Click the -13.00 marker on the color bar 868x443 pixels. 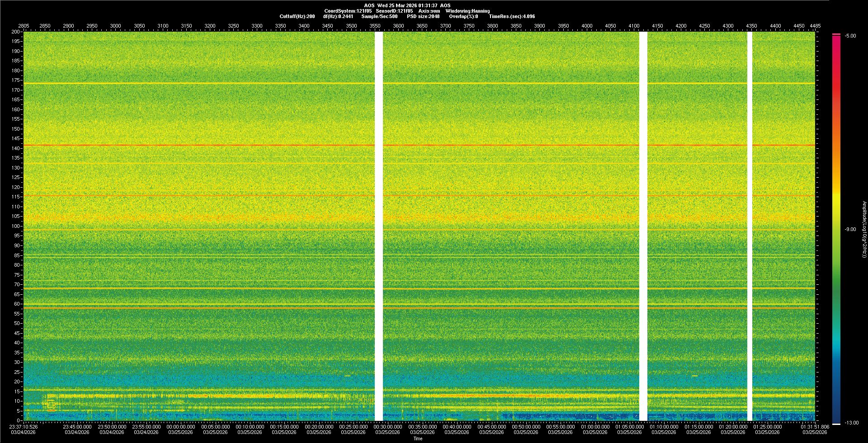850,423
